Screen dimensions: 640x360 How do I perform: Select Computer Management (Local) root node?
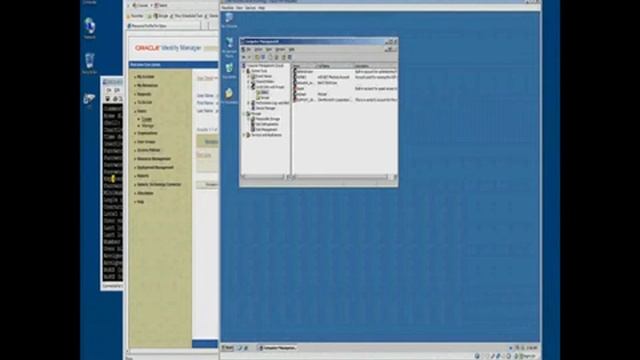tap(263, 66)
